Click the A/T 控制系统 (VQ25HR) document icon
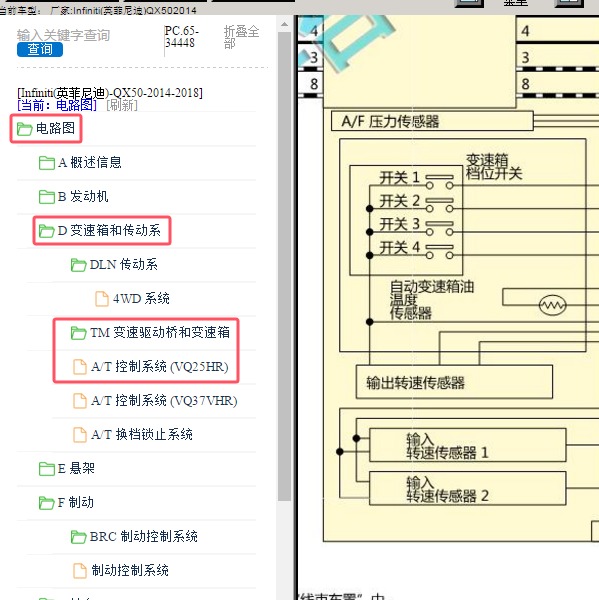This screenshot has height=600, width=599. (80, 367)
